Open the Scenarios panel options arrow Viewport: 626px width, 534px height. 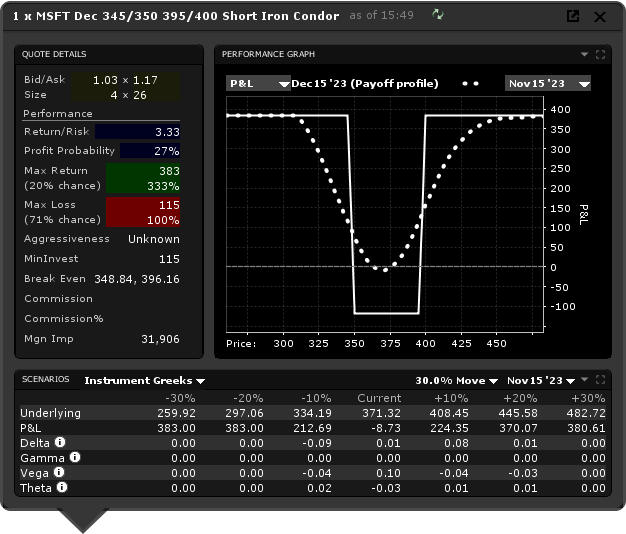584,379
